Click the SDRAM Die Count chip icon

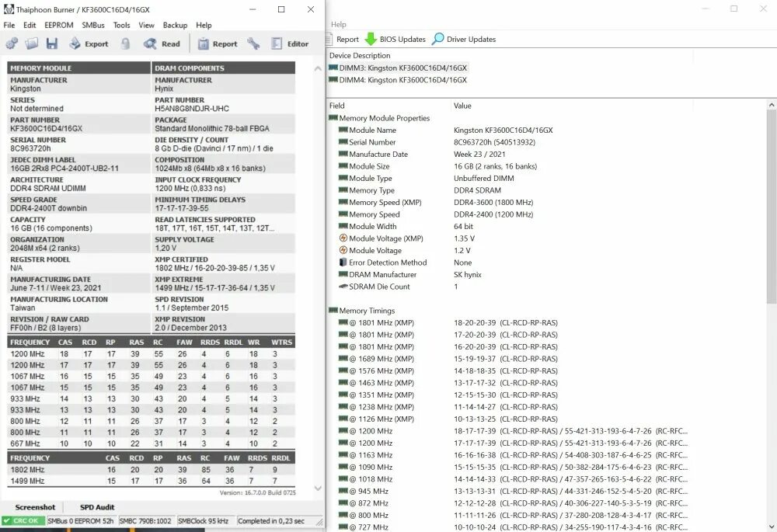[343, 287]
